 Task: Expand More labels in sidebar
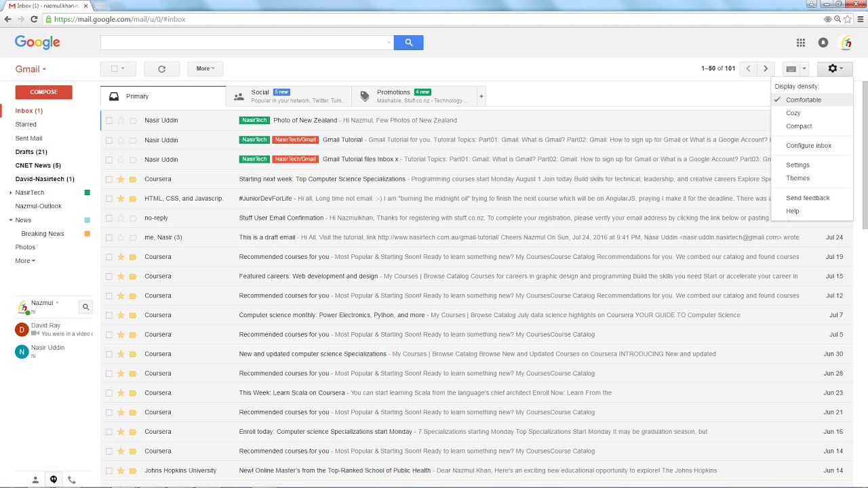pos(25,261)
